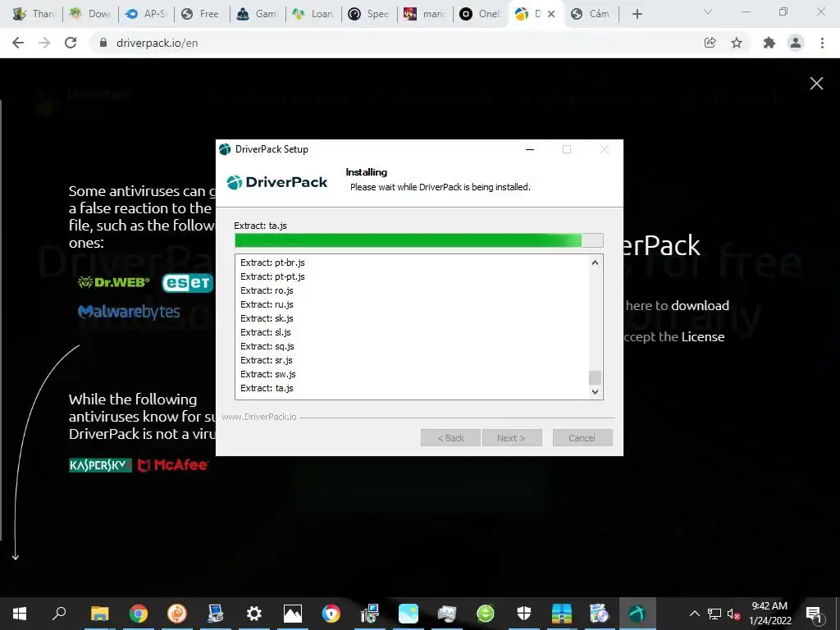Select "Extract: sq.js" log line
The image size is (840, 630).
coord(267,346)
